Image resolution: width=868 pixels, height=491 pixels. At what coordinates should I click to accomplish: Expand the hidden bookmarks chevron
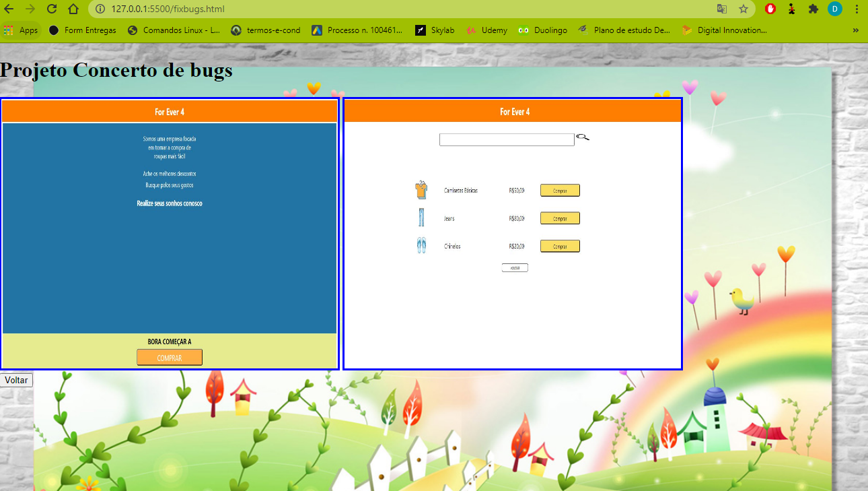[x=856, y=30]
